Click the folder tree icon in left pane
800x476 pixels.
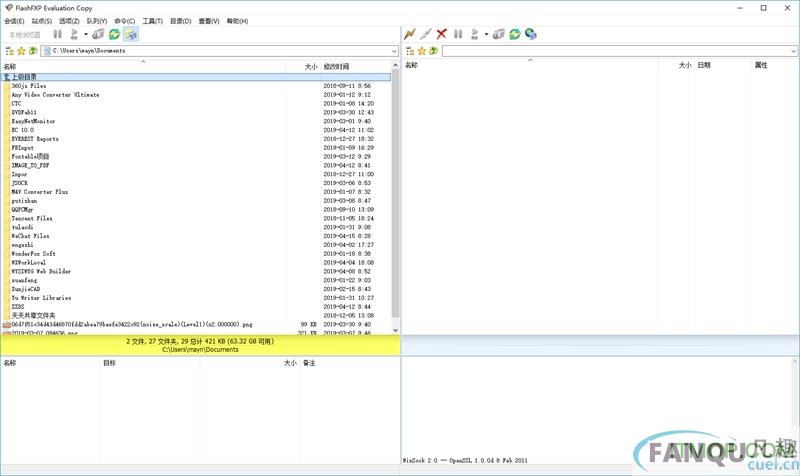click(9, 51)
